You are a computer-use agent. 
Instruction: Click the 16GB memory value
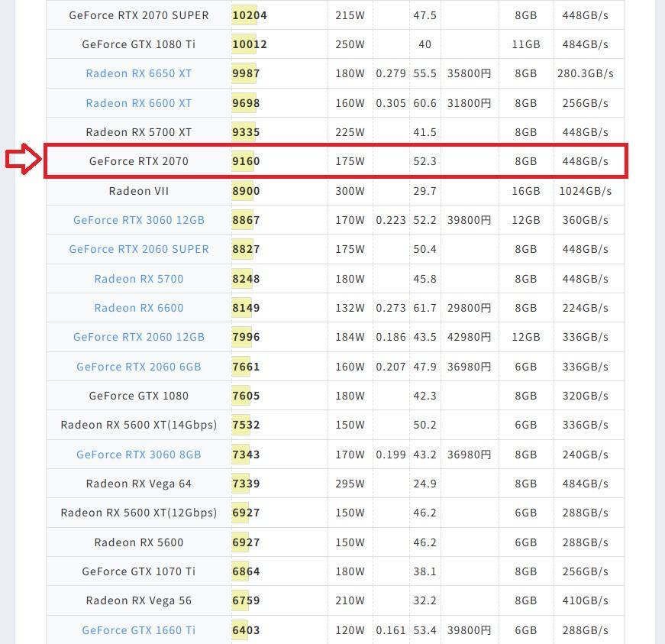[526, 191]
